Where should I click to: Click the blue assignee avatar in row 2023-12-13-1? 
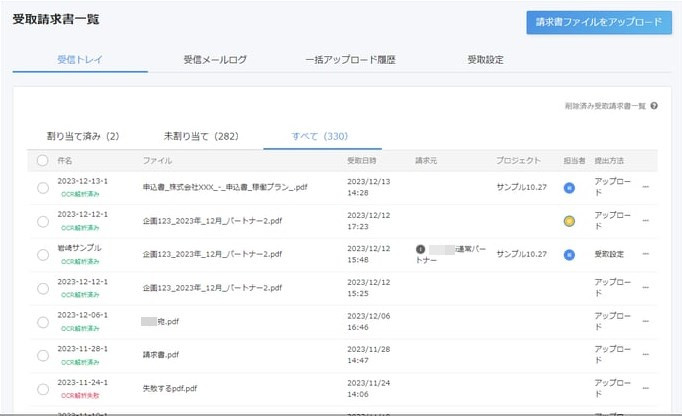(x=569, y=188)
